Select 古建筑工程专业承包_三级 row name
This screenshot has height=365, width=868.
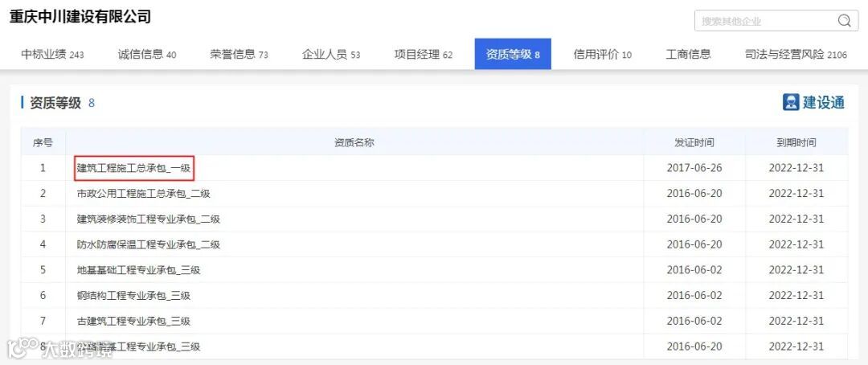pos(133,321)
